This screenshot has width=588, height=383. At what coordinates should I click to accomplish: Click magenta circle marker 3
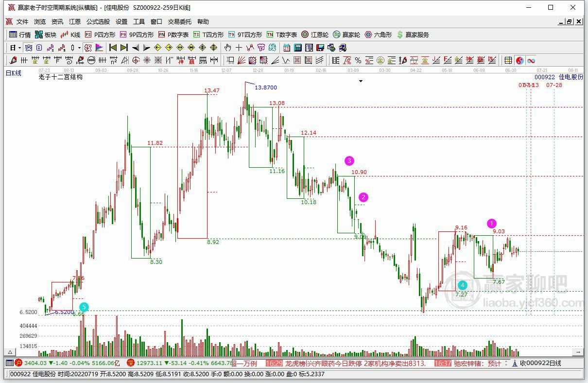click(x=349, y=160)
